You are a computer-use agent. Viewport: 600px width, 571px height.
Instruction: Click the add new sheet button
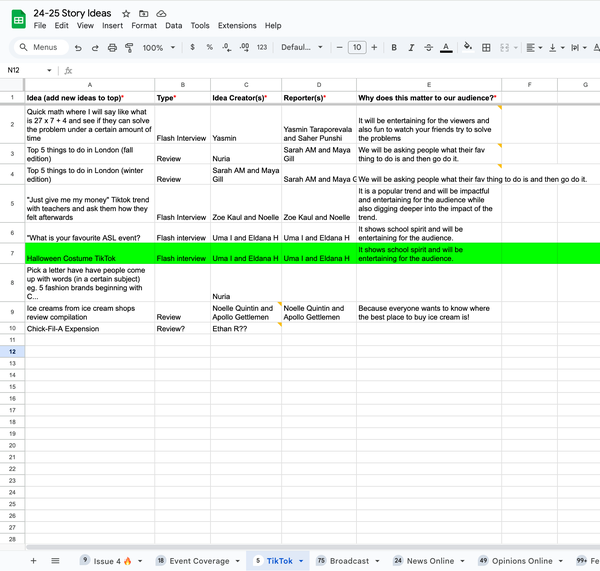pyautogui.click(x=33, y=561)
